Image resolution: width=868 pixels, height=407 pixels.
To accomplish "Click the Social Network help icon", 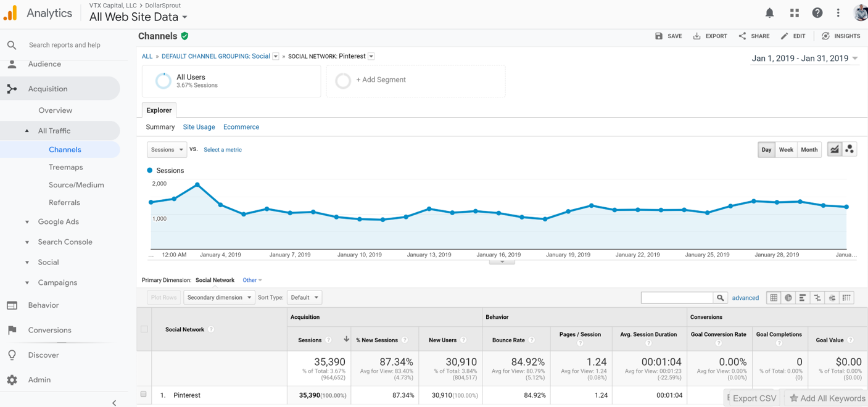I will (x=211, y=329).
